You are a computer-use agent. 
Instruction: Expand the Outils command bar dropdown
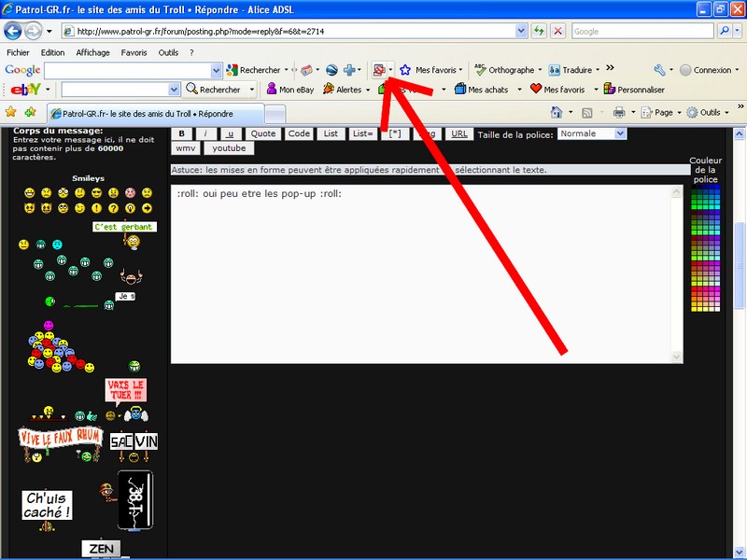727,113
